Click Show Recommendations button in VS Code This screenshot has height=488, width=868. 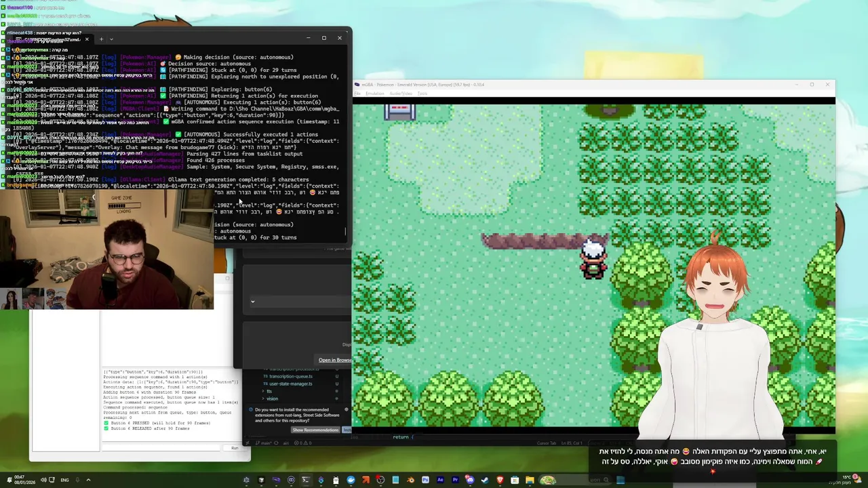click(x=315, y=430)
